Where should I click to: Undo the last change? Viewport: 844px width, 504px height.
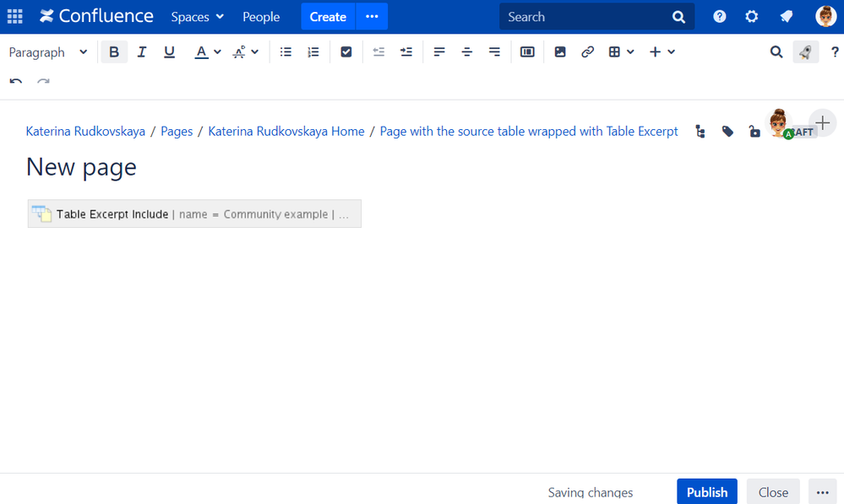pyautogui.click(x=15, y=81)
